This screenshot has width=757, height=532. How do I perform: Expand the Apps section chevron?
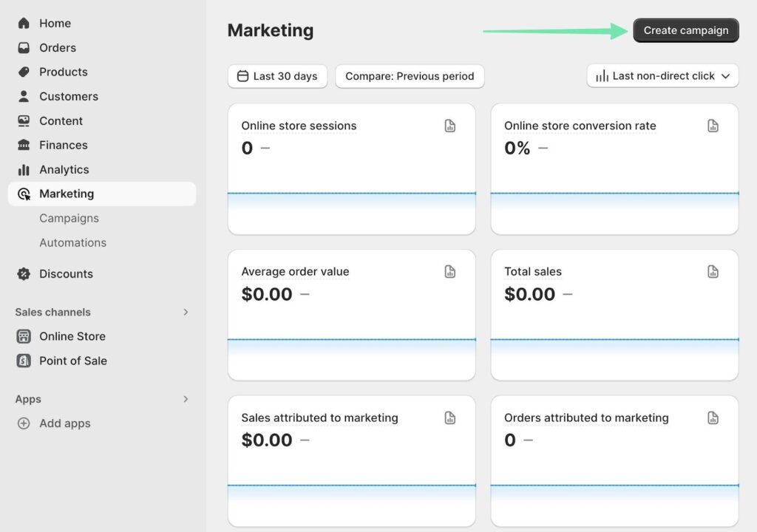point(186,400)
